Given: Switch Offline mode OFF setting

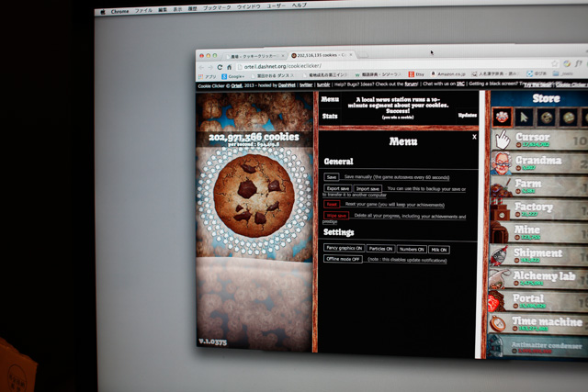Looking at the screenshot, I should pyautogui.click(x=344, y=260).
